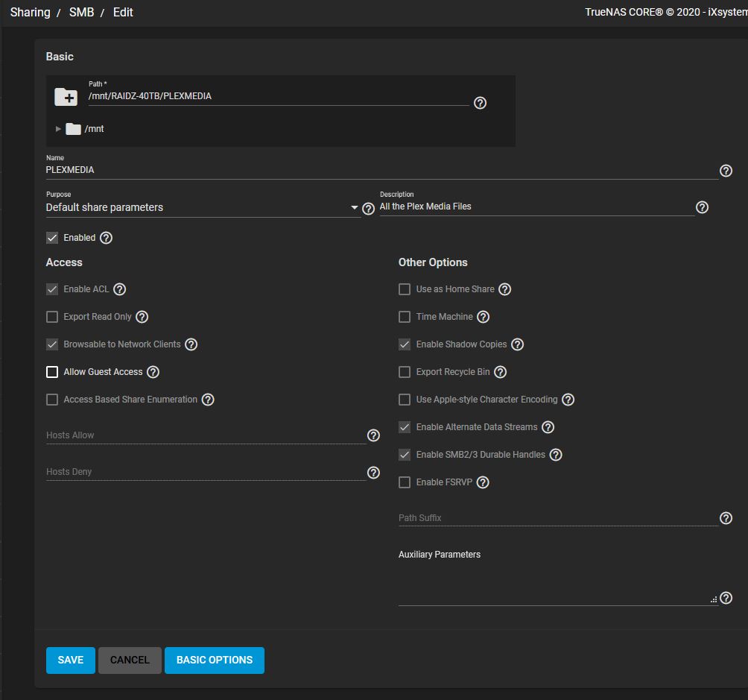
Task: Show help for Access Based Share Enumeration
Action: (208, 400)
